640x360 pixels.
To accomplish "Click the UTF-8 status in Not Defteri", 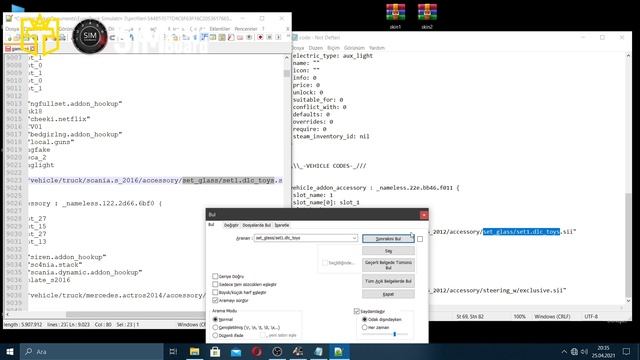I will (591, 316).
